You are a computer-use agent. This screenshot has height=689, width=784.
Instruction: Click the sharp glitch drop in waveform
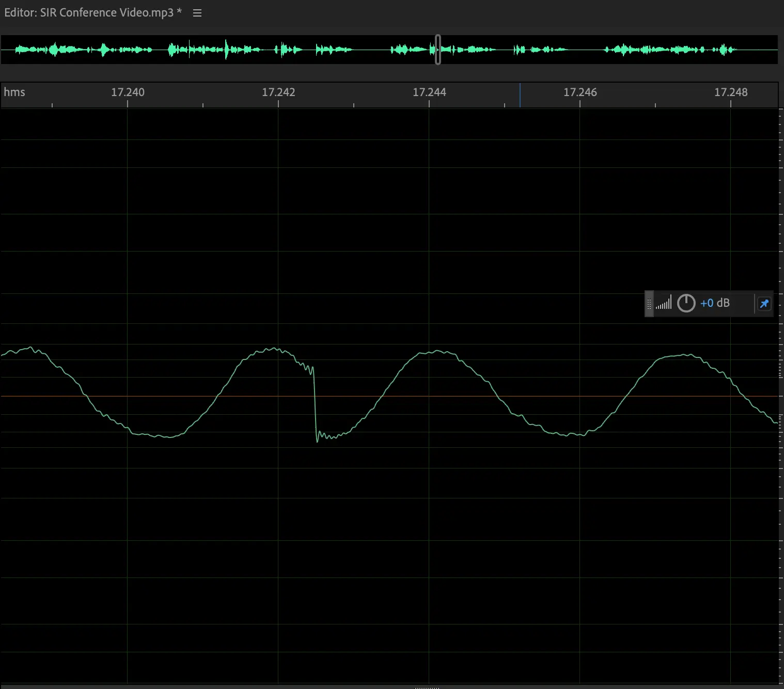[x=315, y=403]
